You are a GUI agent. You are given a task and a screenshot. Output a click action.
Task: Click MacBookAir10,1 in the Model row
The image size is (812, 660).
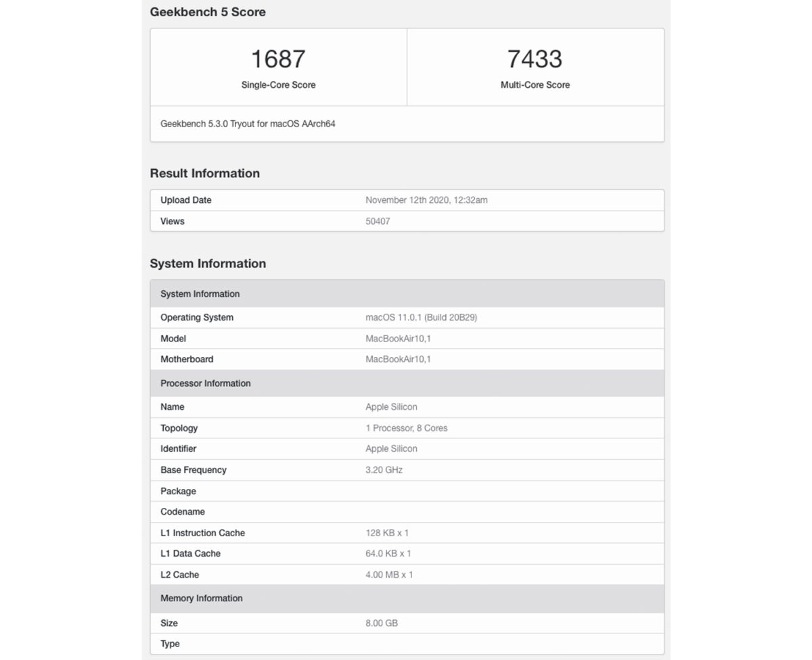tap(398, 339)
